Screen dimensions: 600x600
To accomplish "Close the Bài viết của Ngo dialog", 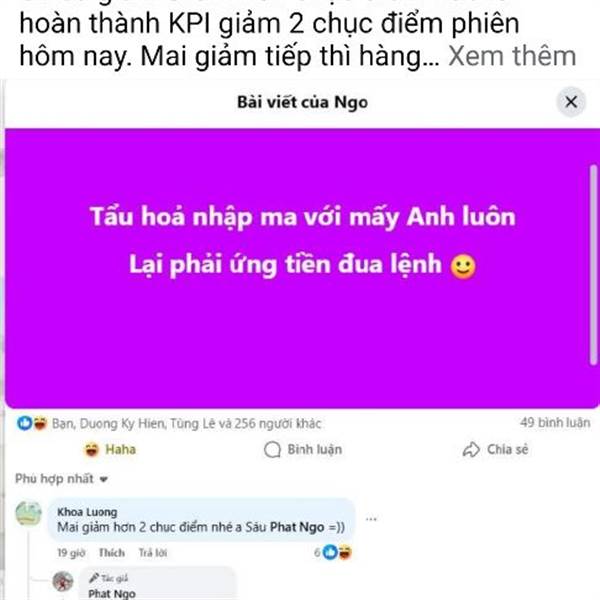I will click(x=571, y=102).
